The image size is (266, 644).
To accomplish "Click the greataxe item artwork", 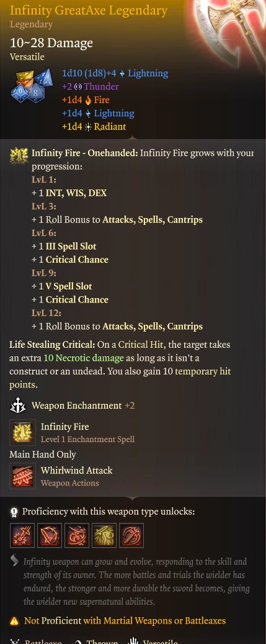I will click(x=231, y=25).
